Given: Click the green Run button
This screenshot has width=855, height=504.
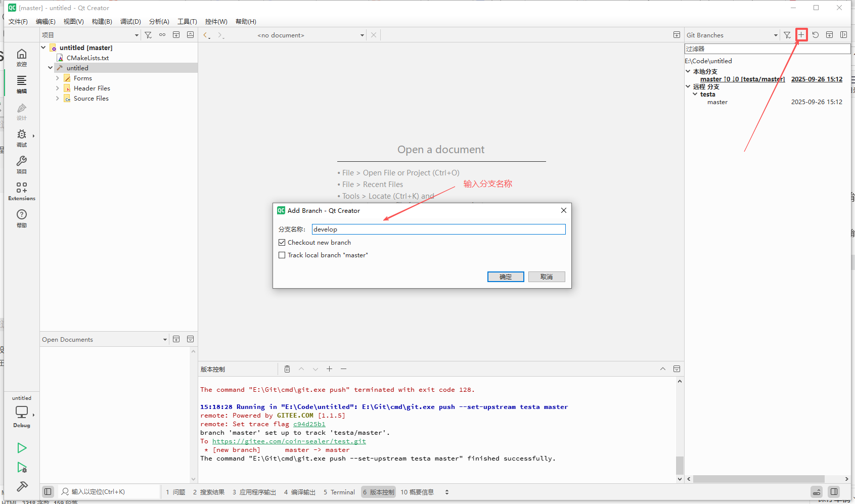Looking at the screenshot, I should pos(22,448).
